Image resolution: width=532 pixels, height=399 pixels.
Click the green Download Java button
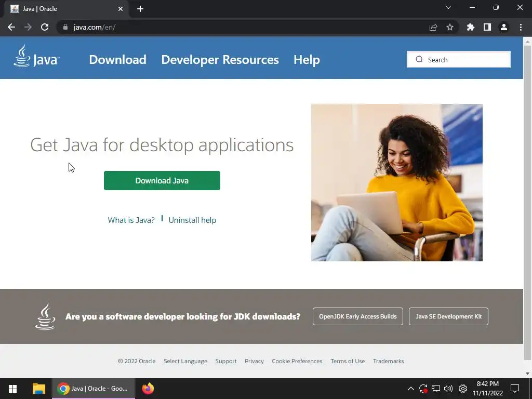(x=162, y=180)
